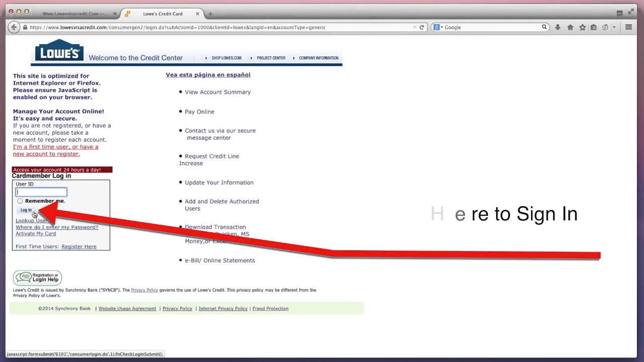The width and height of the screenshot is (644, 362).
Task: Open the Internet Privacy Policy footer link
Action: (223, 309)
